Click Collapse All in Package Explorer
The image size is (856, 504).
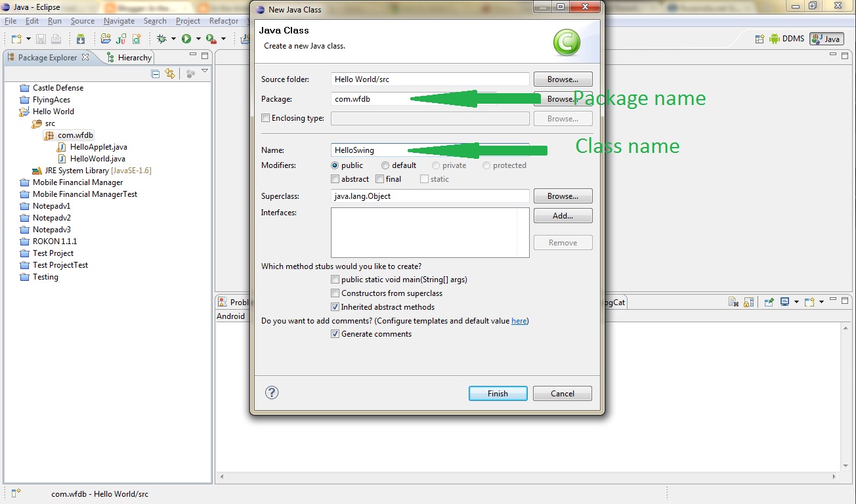[x=156, y=73]
